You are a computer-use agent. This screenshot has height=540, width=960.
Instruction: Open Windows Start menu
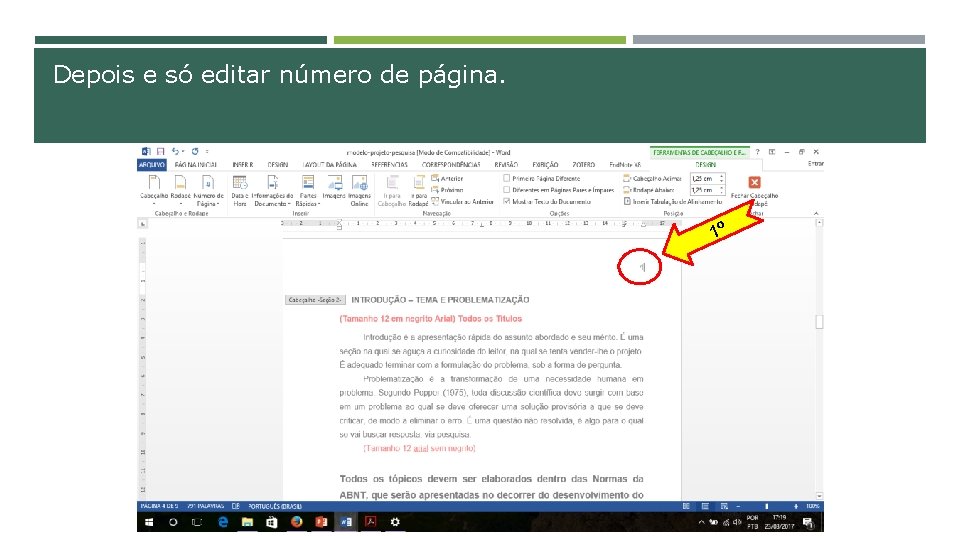(x=149, y=522)
